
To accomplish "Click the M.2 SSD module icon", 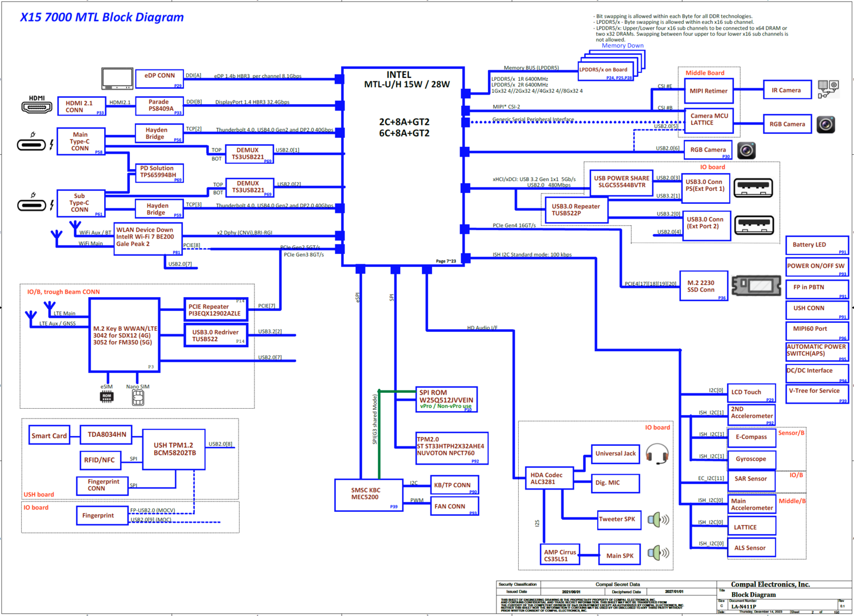I will (x=756, y=285).
